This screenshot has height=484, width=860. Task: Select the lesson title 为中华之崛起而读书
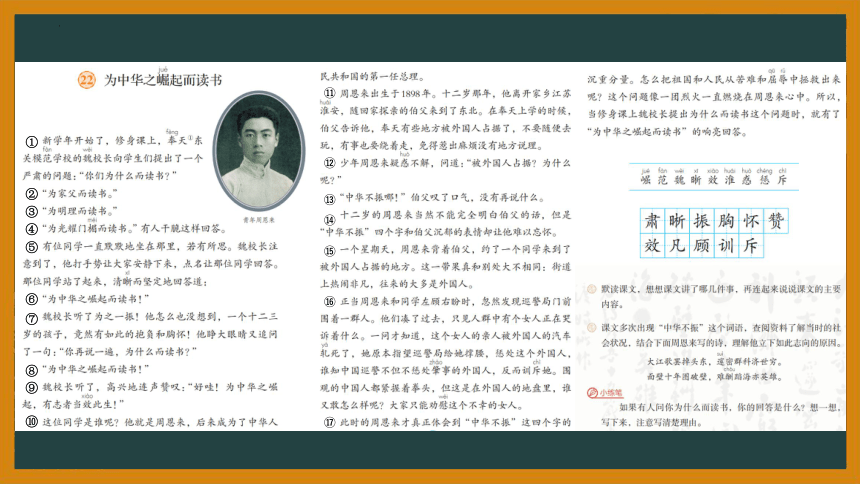[x=163, y=80]
